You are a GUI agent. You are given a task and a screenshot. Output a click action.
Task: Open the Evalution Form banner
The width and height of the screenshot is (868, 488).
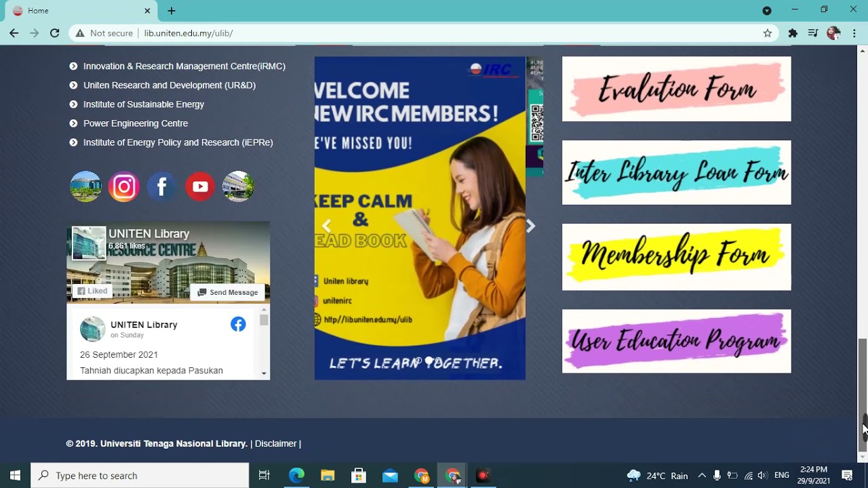(x=676, y=89)
